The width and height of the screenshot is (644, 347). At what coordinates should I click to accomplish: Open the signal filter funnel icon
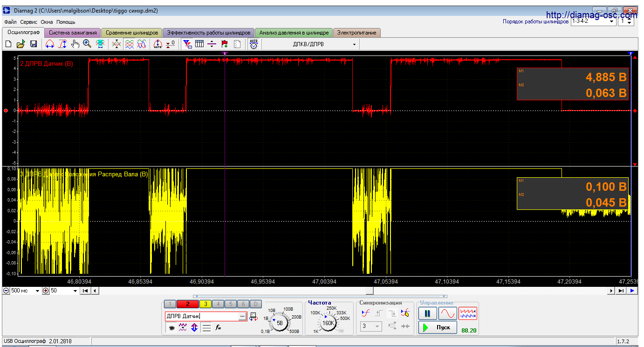coord(187,44)
